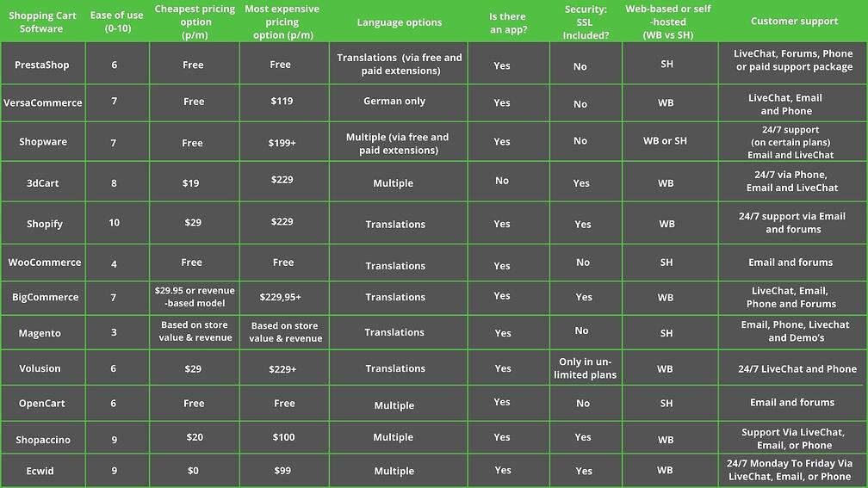Viewport: 868px width, 488px height.
Task: Select the "Most expensive pricing option" header
Action: [x=282, y=22]
